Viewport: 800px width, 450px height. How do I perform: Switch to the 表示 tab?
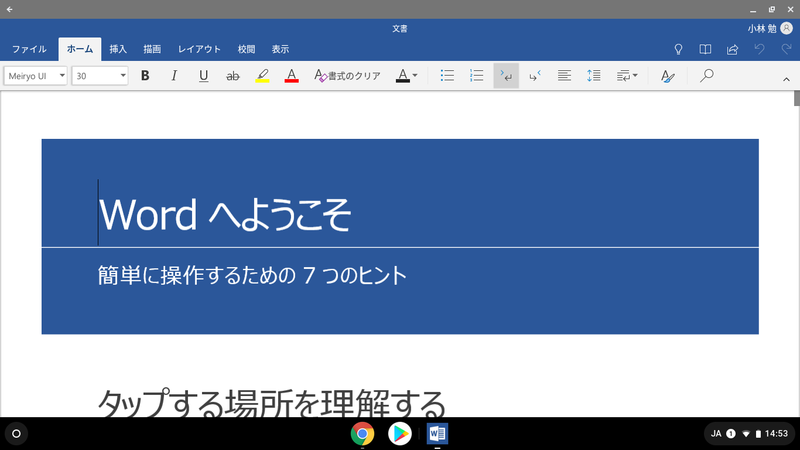point(280,49)
